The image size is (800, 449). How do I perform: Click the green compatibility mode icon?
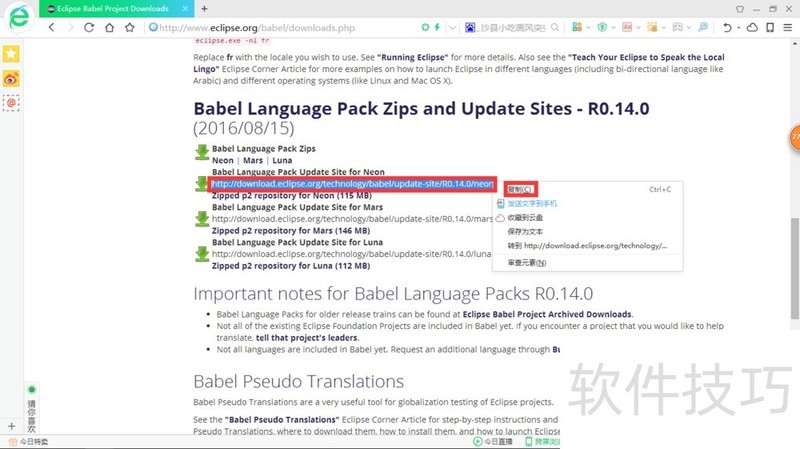tap(425, 28)
